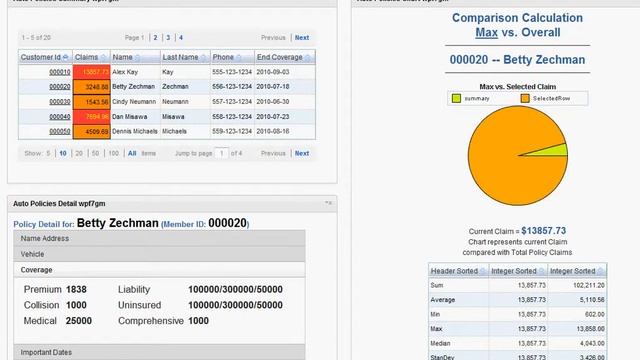Click Next beside the Page 1 links
Viewport: 640px width, 360px height.
click(x=302, y=38)
